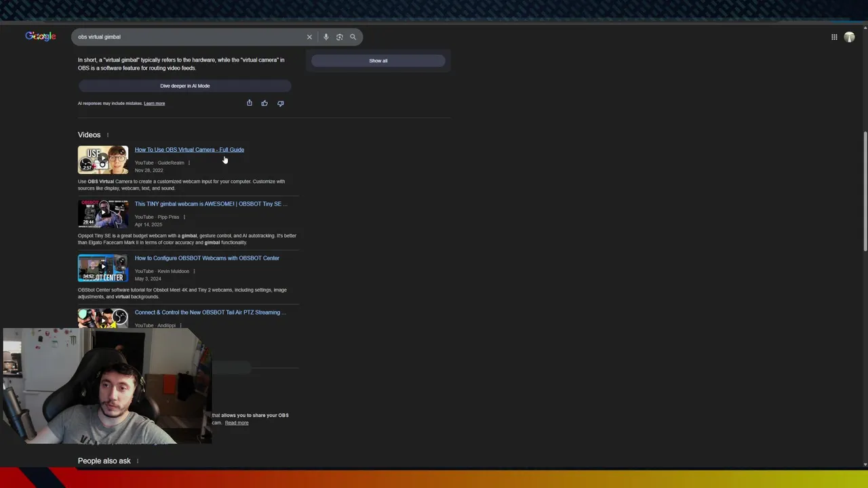Open This TINY gimbal webcam is AWESOME video
This screenshot has width=868, height=488.
pos(211,204)
